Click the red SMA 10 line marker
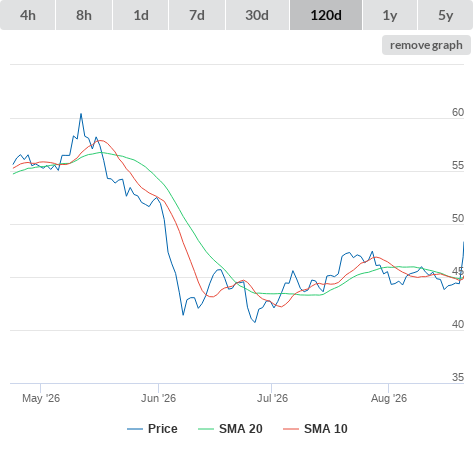474x455 pixels. pos(291,429)
